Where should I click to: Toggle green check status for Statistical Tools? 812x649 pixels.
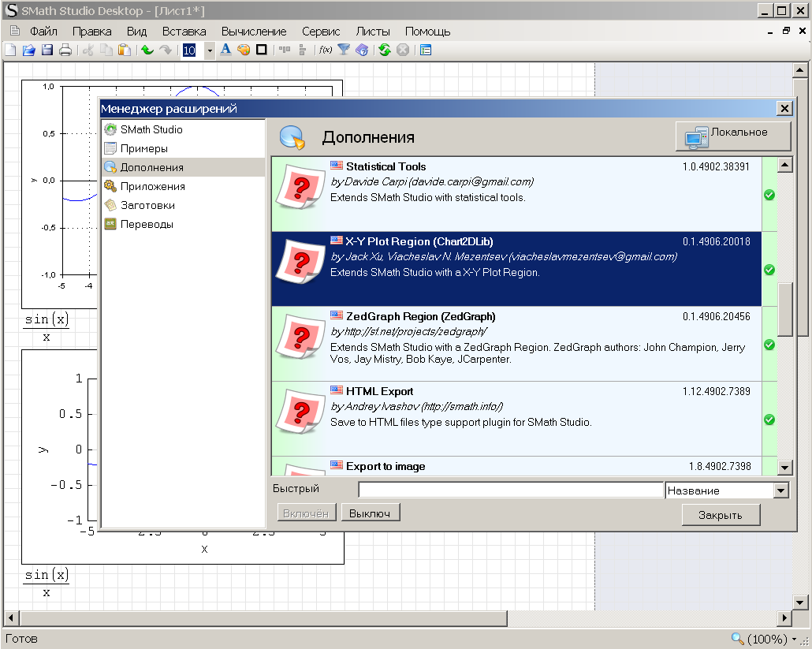click(769, 195)
